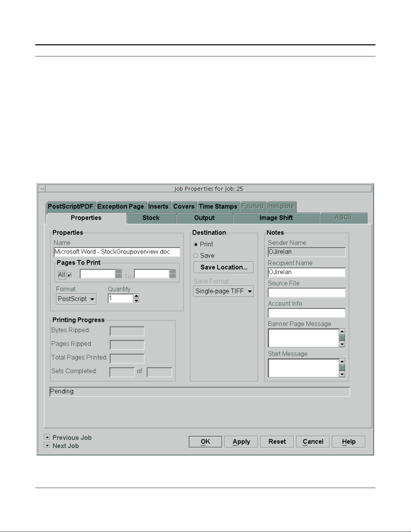Click the Next Job label
Image resolution: width=411 pixels, height=532 pixels.
click(x=65, y=446)
